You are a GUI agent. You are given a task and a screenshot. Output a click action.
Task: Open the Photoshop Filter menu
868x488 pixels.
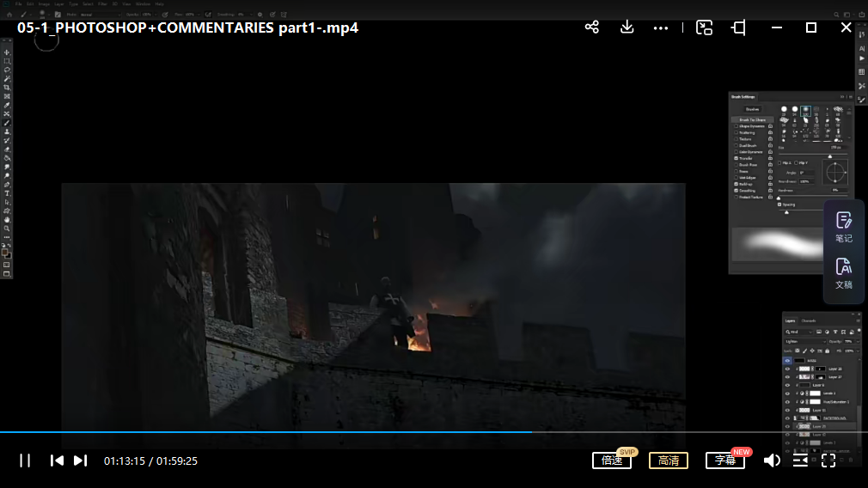(x=102, y=4)
